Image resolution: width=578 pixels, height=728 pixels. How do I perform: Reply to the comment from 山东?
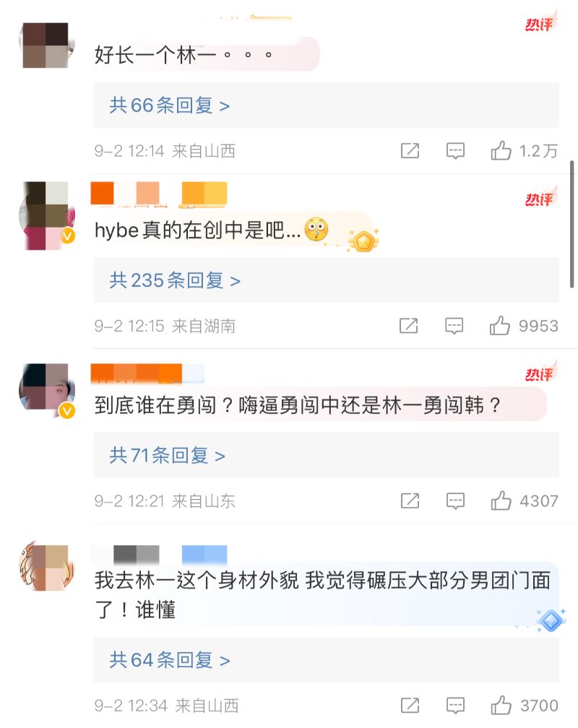[455, 500]
